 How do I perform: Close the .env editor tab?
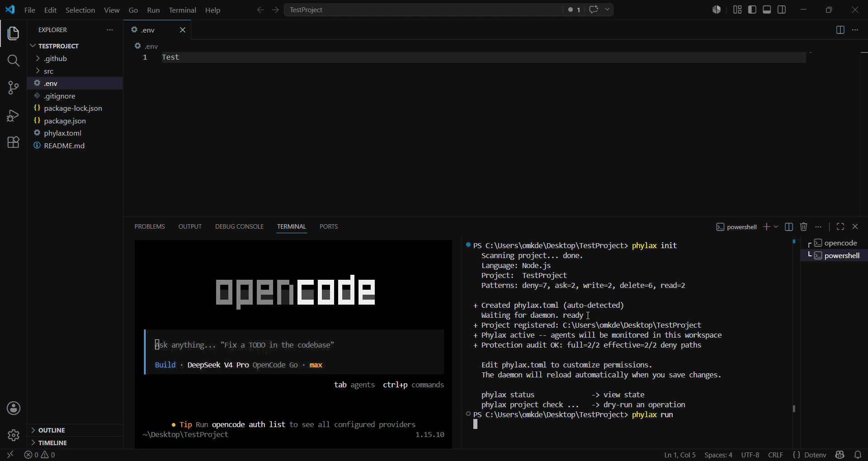(183, 30)
